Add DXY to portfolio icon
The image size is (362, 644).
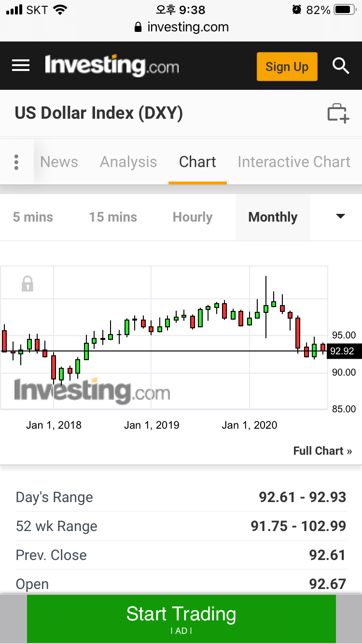point(338,113)
